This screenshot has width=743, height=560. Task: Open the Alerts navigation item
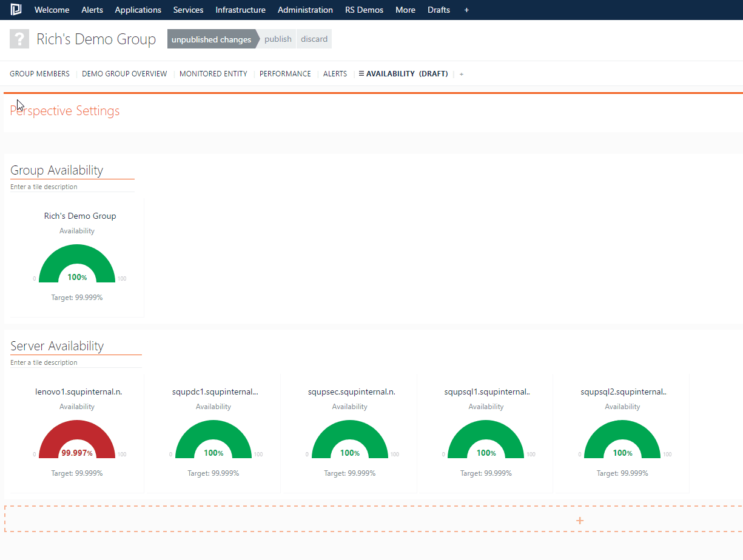(92, 10)
